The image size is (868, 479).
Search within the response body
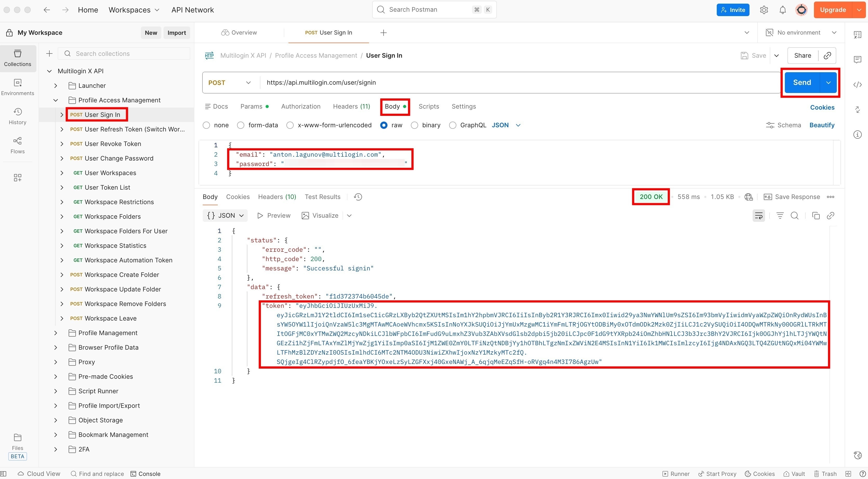(795, 216)
